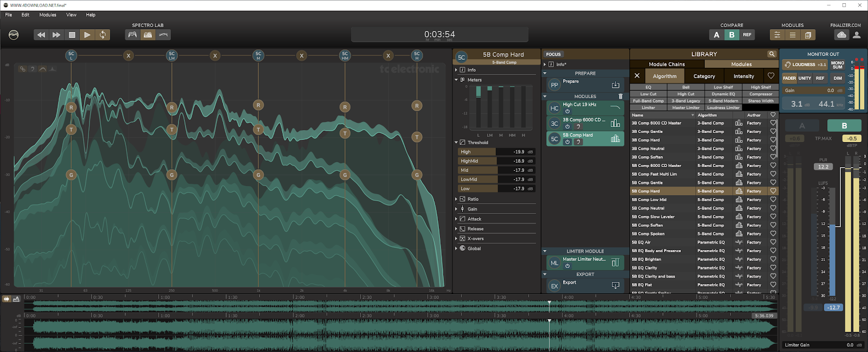The height and width of the screenshot is (352, 868).
Task: Adjust the LowMid threshold slider
Action: 496,180
